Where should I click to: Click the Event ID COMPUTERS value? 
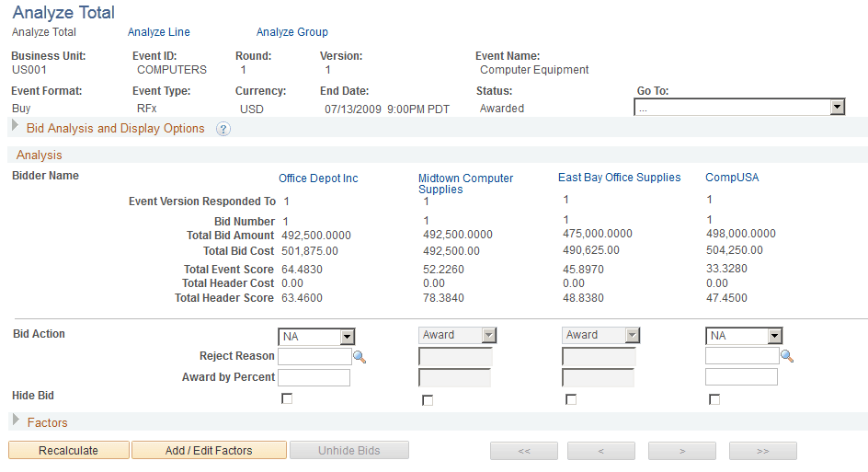point(172,70)
